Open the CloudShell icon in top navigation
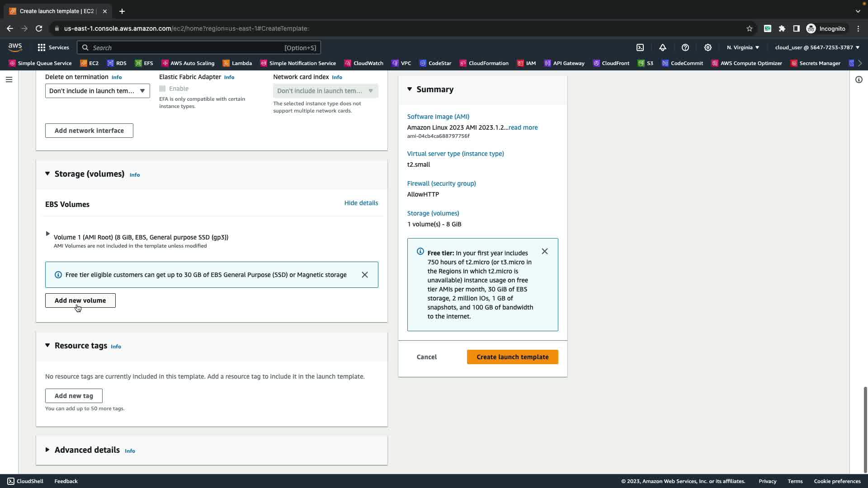This screenshot has height=488, width=868. coord(640,47)
